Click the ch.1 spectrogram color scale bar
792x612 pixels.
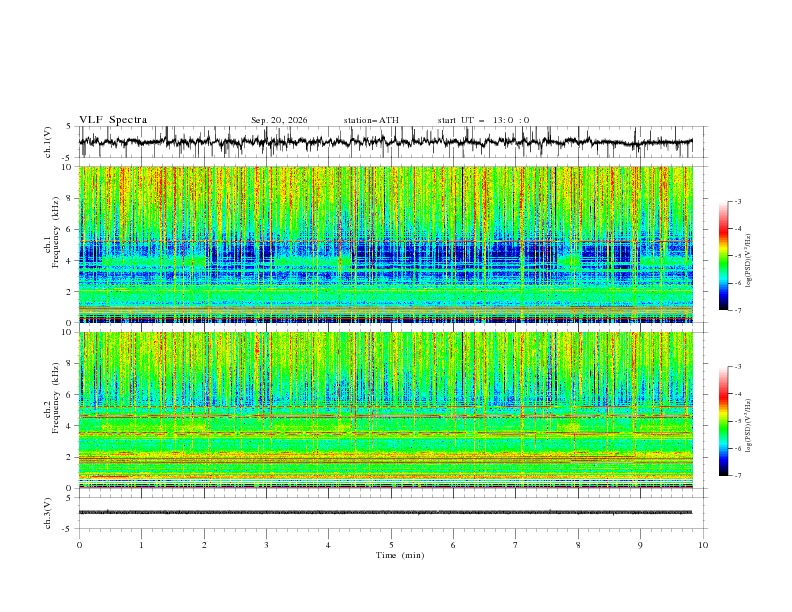click(723, 256)
